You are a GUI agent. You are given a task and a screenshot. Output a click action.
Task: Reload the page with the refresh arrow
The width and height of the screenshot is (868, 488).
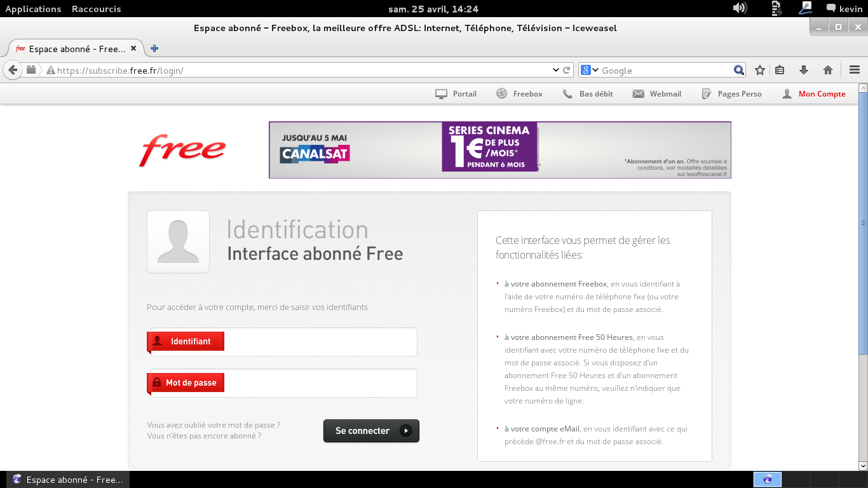(567, 71)
